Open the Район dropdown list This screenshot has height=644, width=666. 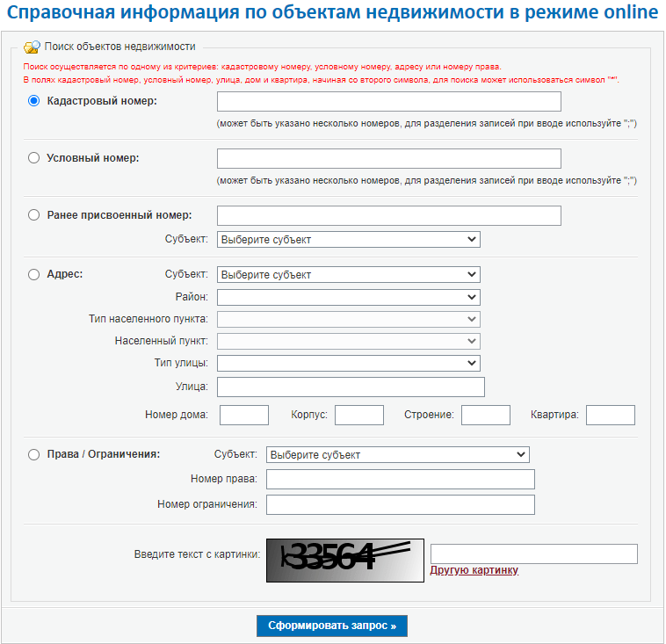click(x=348, y=297)
